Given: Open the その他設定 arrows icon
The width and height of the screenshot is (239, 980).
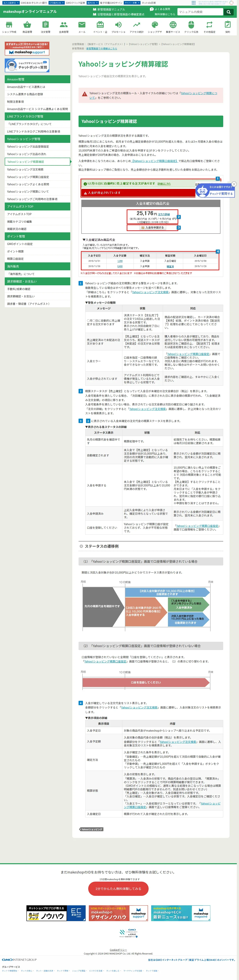Looking at the screenshot, I should point(209,27).
